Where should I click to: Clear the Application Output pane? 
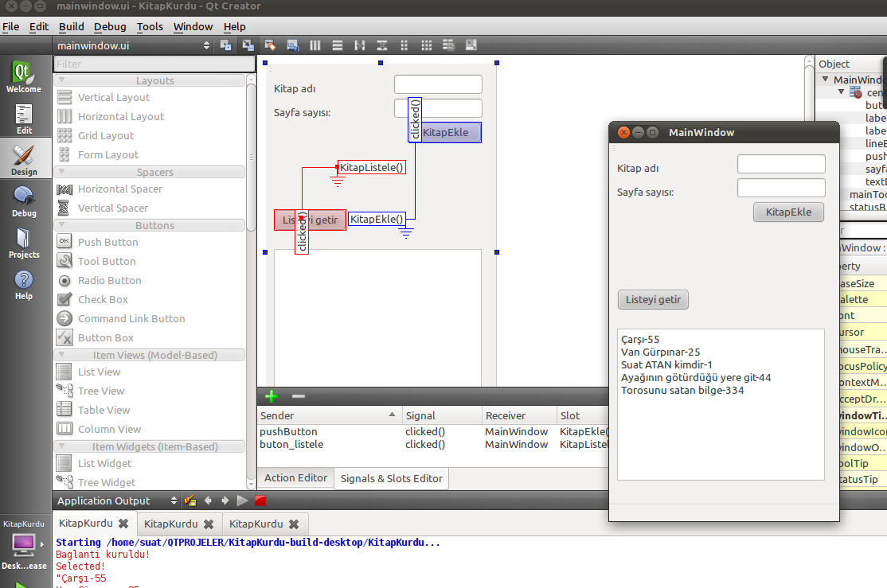click(190, 500)
